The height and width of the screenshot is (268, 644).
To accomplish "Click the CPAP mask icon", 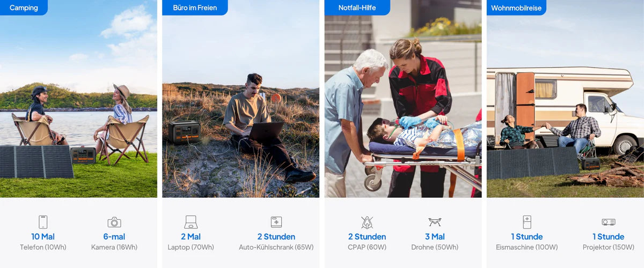I will [367, 222].
